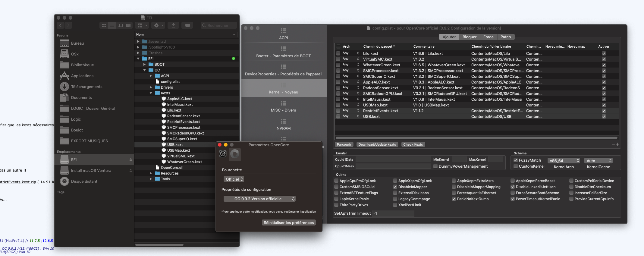
Task: Expand the Resources folder in Finder
Action: pos(151,173)
